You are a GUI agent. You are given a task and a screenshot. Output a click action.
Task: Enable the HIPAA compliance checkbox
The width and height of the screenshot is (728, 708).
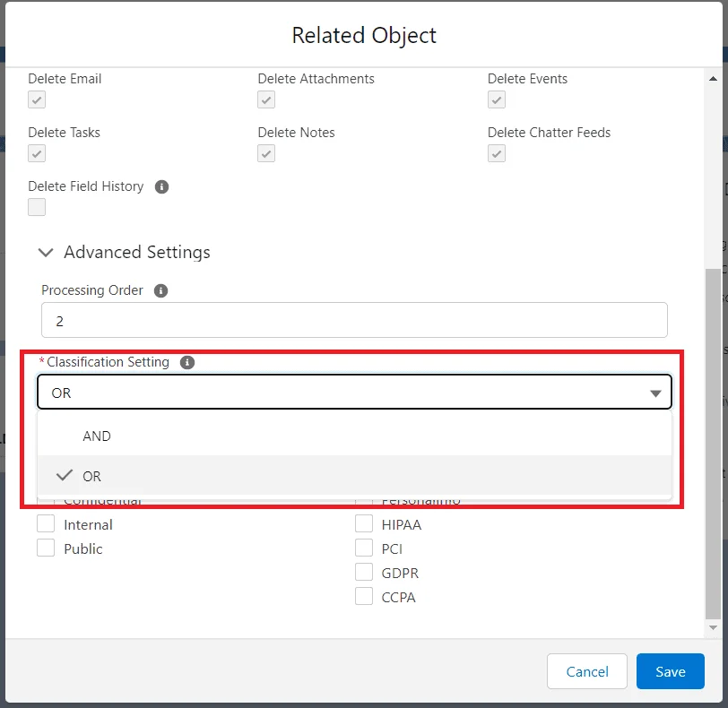364,523
